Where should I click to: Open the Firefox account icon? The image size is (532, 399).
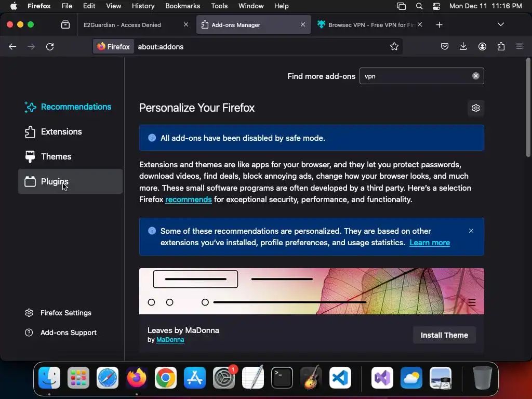pyautogui.click(x=482, y=46)
